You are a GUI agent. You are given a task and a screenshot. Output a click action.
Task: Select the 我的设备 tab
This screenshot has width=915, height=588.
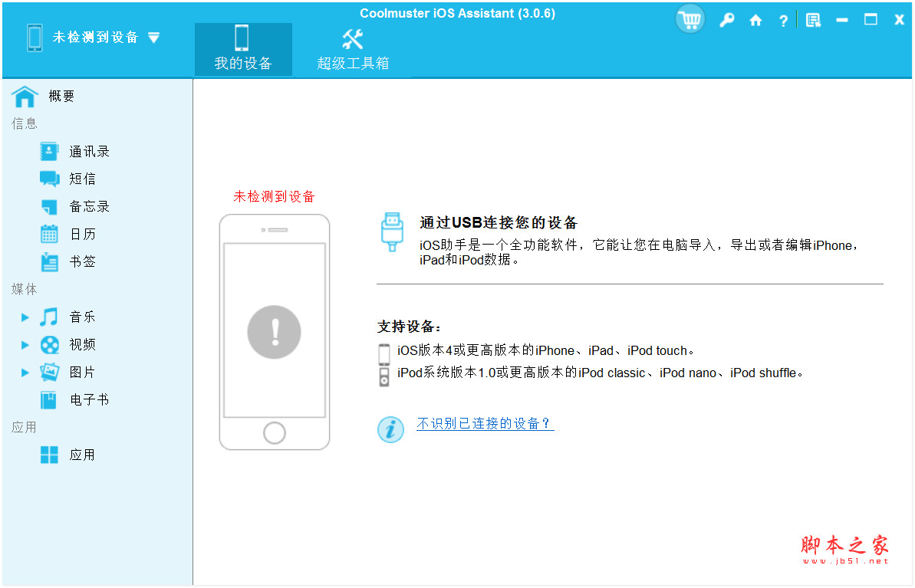coord(243,48)
